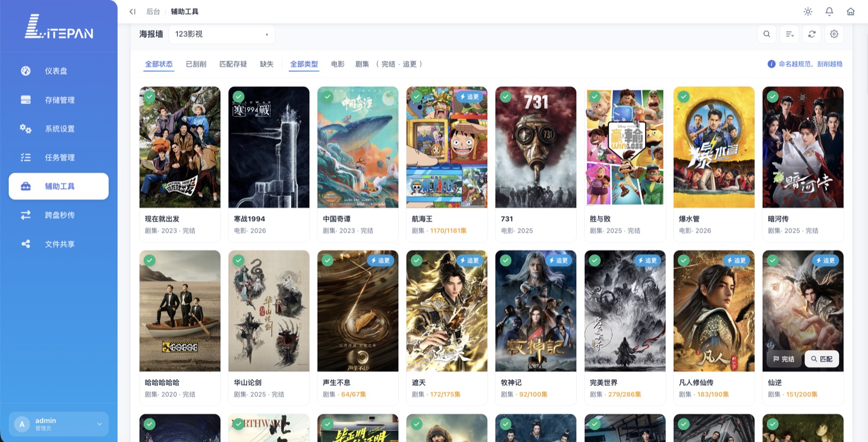Click the 命名越规范，刮削越稳 tip text

(810, 64)
